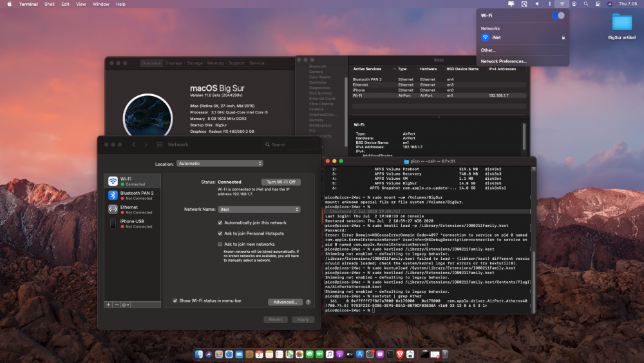Toggle the Wi-Fi switch in the menu popup

coord(558,15)
